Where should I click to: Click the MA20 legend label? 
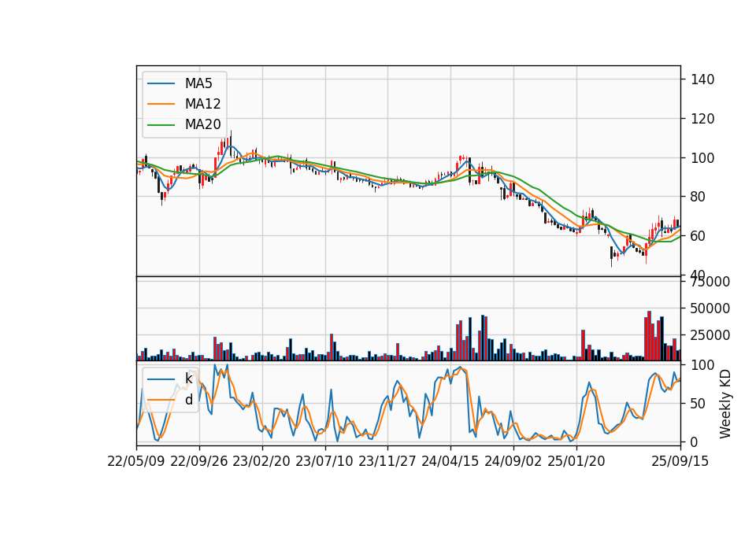(202, 124)
